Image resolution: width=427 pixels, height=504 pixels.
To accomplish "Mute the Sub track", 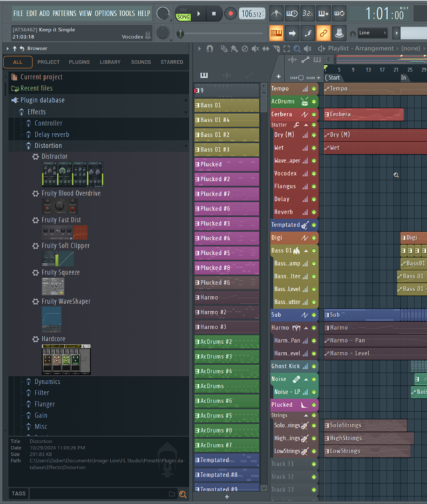I will click(314, 315).
